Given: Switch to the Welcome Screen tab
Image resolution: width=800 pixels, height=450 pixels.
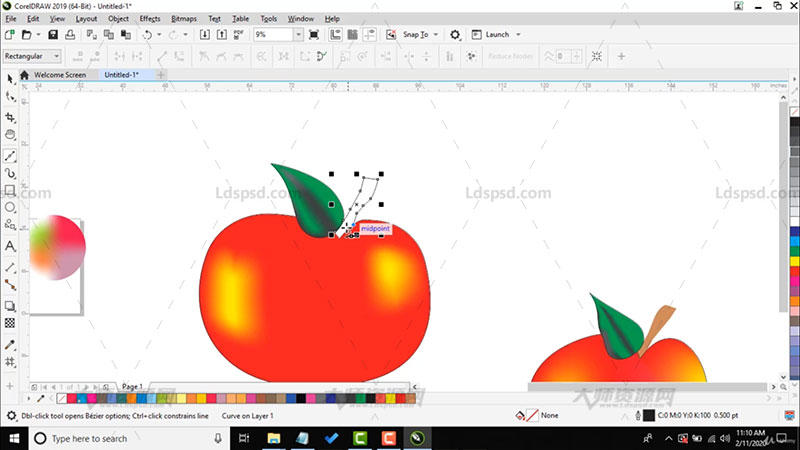Looking at the screenshot, I should pos(60,75).
